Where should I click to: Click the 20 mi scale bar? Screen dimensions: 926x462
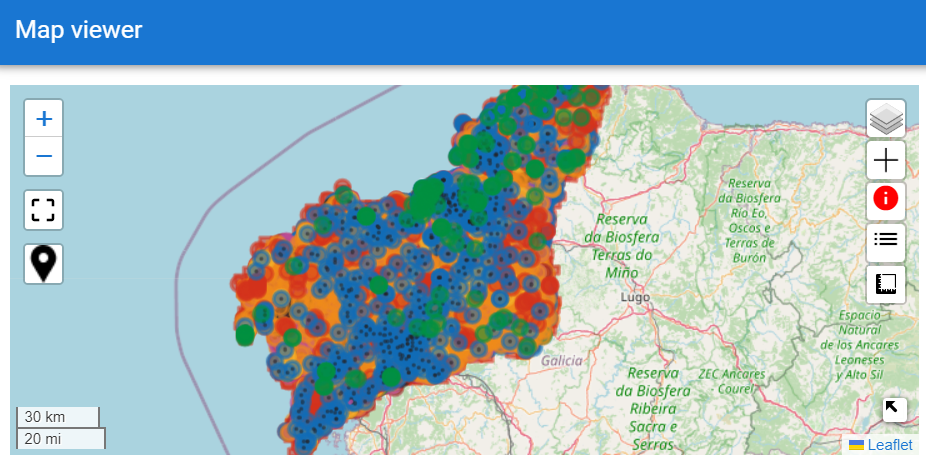pos(60,438)
